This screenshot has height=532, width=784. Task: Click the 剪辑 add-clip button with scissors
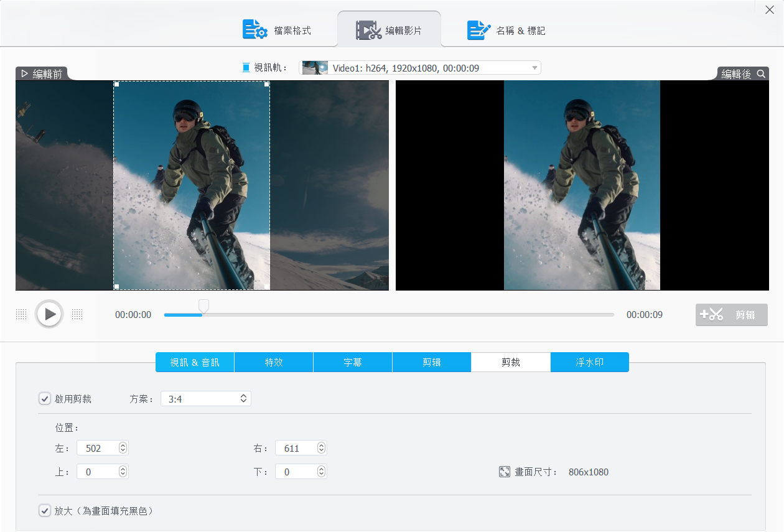click(x=732, y=315)
